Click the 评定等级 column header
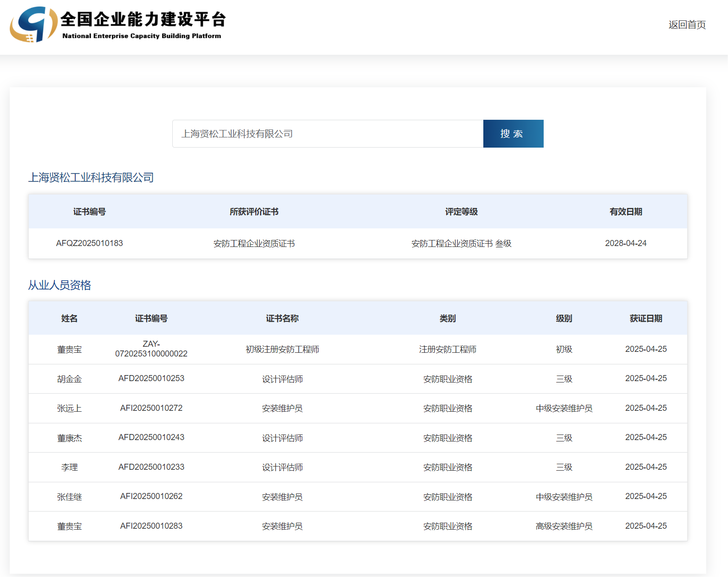 coord(461,212)
